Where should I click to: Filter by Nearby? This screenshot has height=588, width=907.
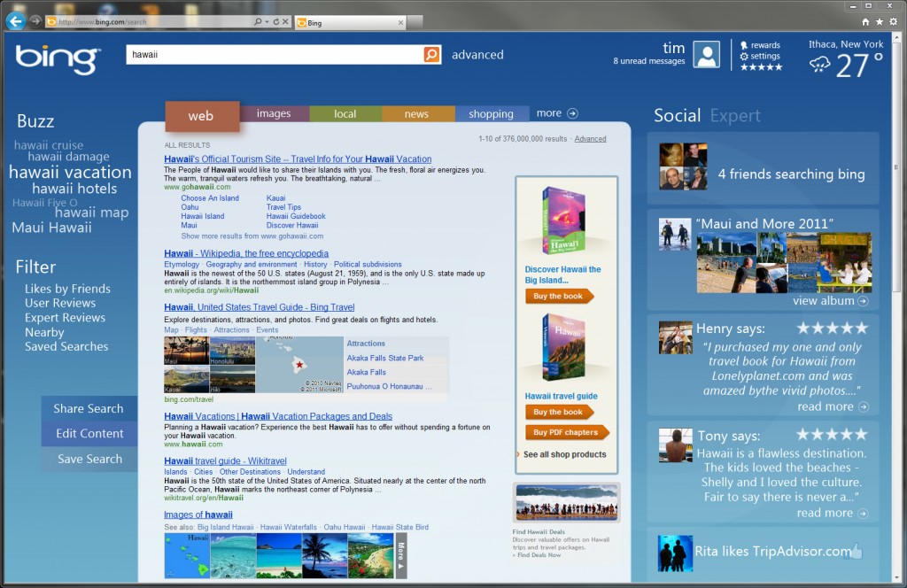44,332
